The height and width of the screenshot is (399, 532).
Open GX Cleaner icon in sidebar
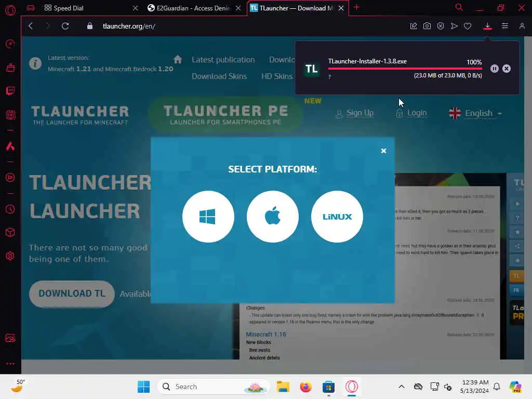pos(10,68)
